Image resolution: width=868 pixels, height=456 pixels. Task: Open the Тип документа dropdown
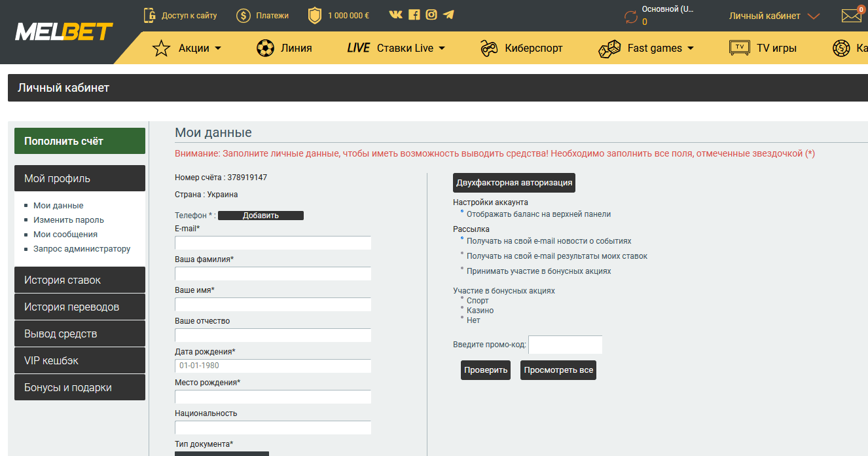pyautogui.click(x=222, y=453)
